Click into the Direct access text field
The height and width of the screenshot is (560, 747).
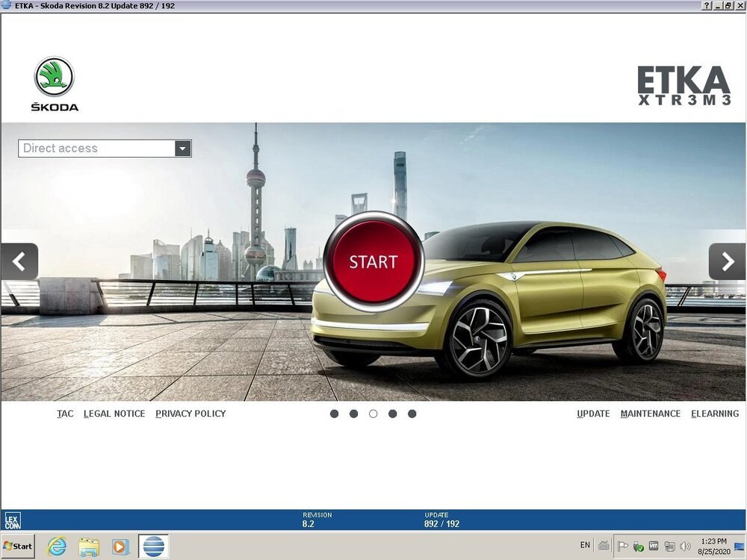97,149
